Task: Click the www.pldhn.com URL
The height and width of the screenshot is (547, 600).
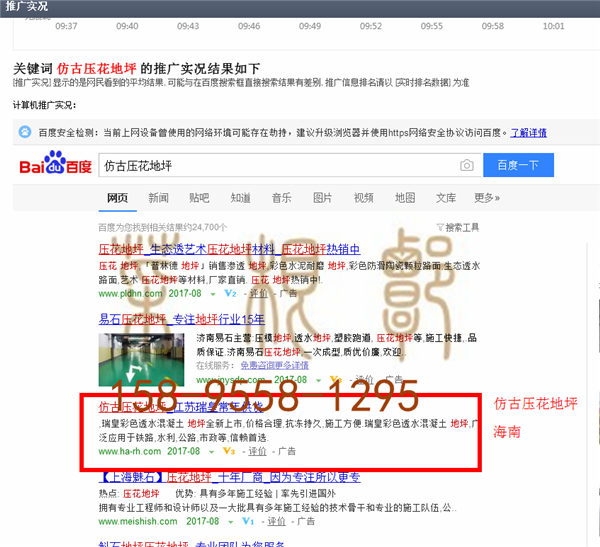Action: click(130, 294)
